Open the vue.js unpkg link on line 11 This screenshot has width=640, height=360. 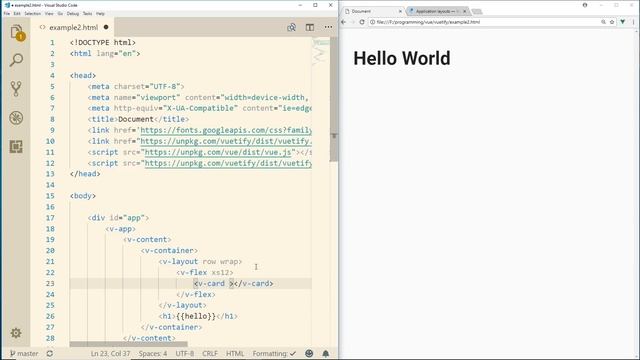(x=218, y=152)
